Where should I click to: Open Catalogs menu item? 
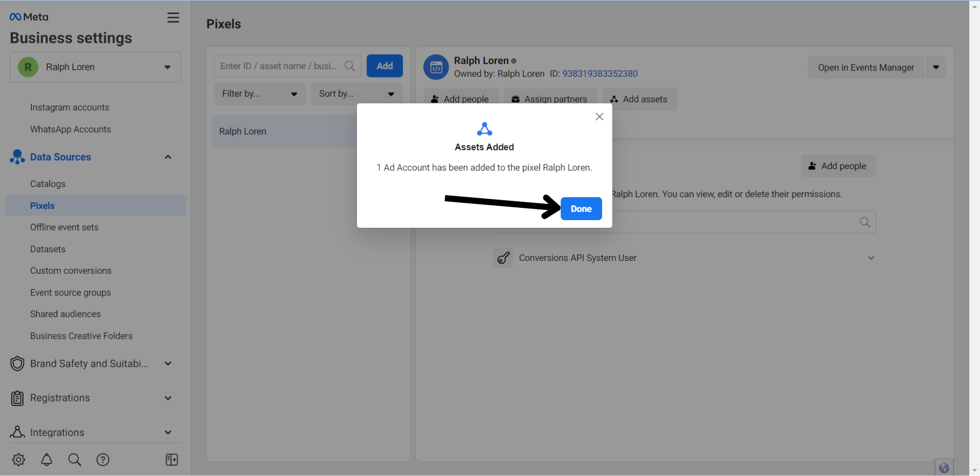tap(48, 184)
